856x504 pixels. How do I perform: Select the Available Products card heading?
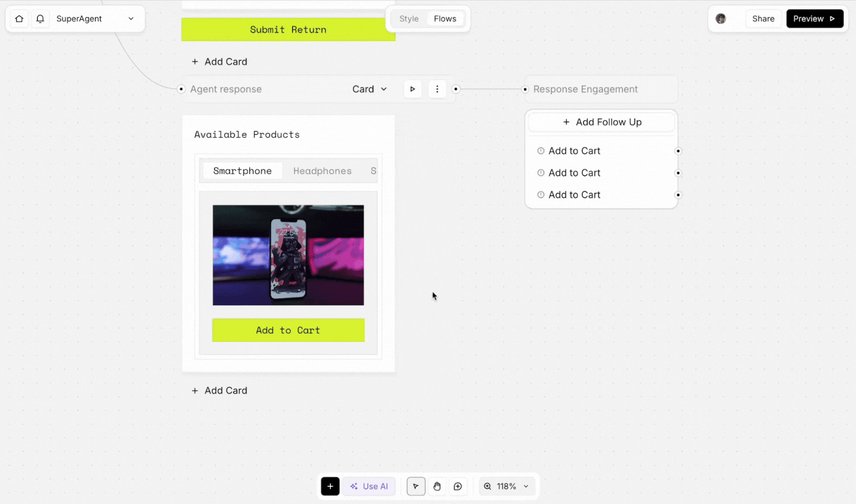pyautogui.click(x=247, y=135)
